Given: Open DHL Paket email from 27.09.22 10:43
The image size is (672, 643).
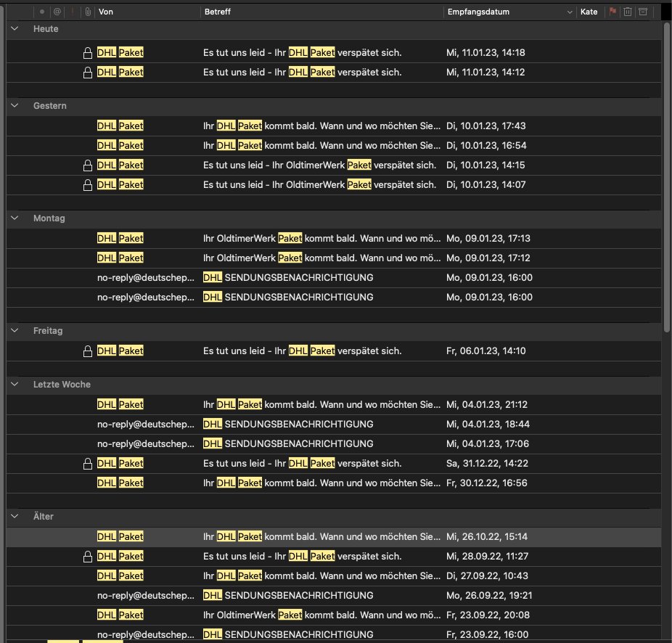Looking at the screenshot, I should click(333, 576).
